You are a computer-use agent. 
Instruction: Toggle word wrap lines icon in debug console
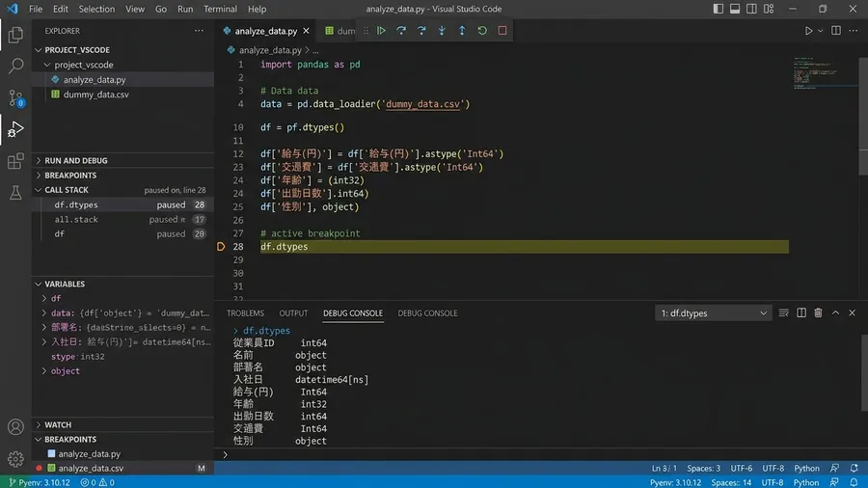(x=783, y=312)
